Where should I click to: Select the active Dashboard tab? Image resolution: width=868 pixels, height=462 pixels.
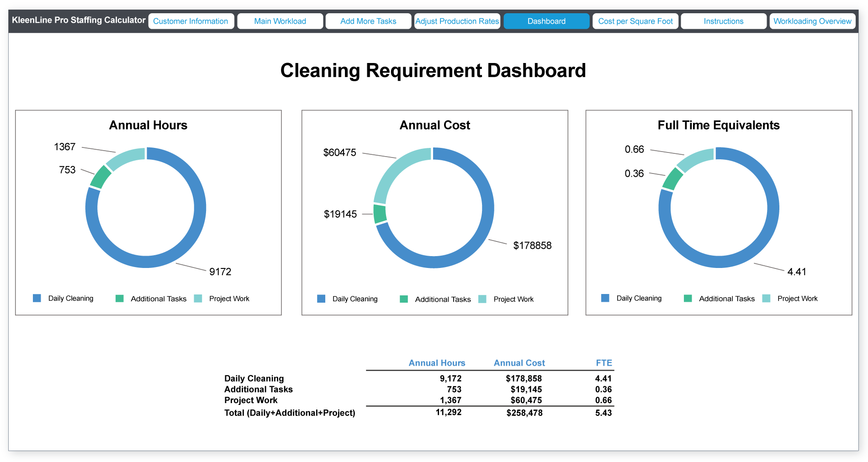coord(546,21)
